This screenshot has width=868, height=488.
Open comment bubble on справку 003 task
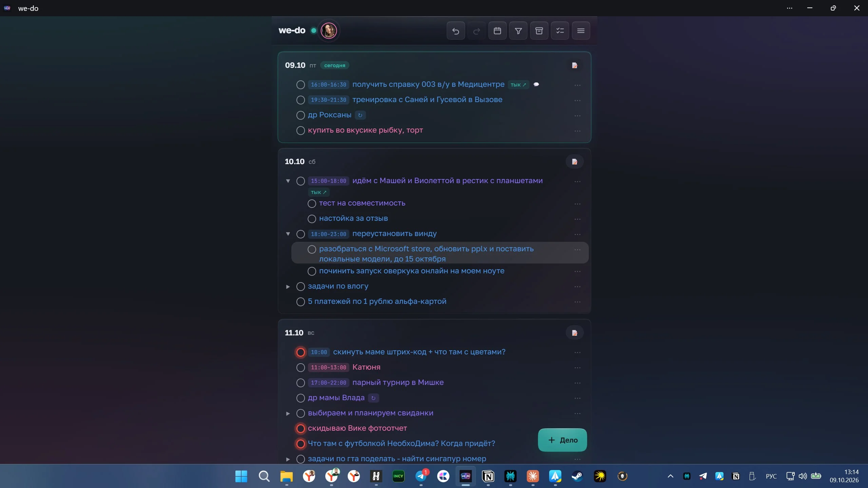click(x=536, y=84)
